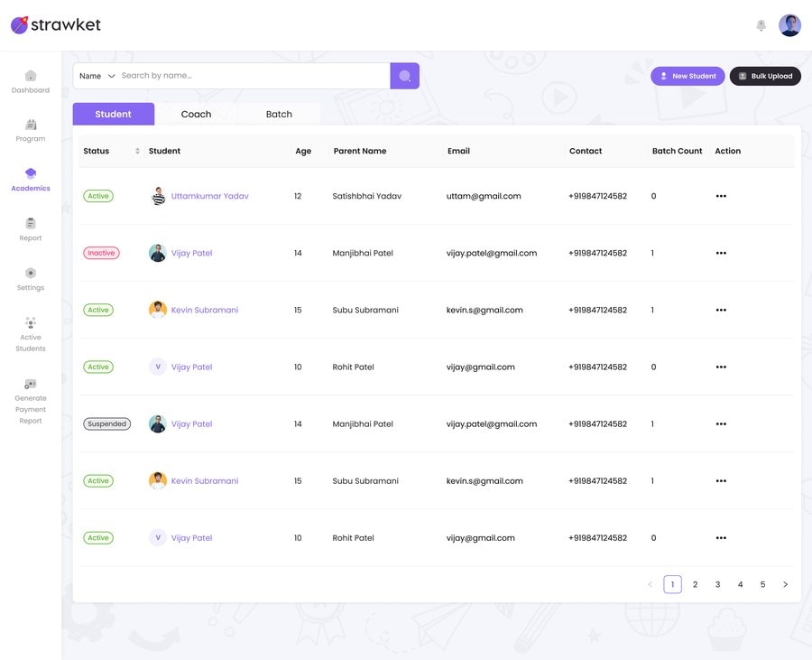Go to page 4

pyautogui.click(x=740, y=584)
